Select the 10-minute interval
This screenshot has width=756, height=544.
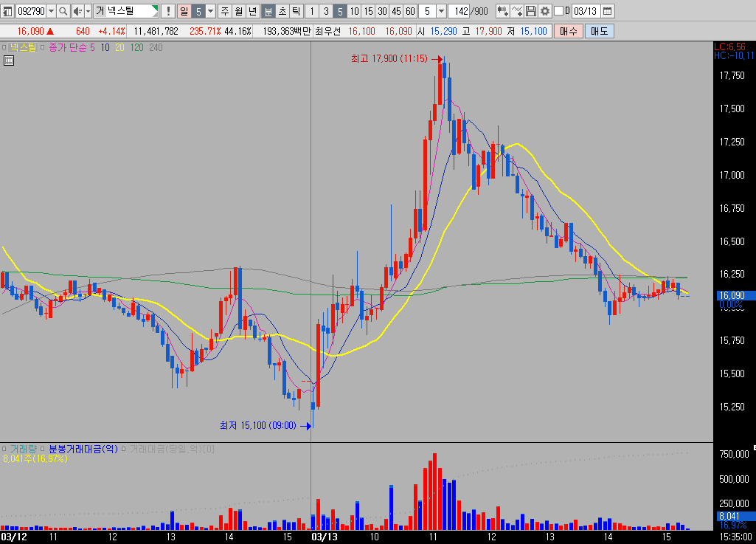coord(354,10)
